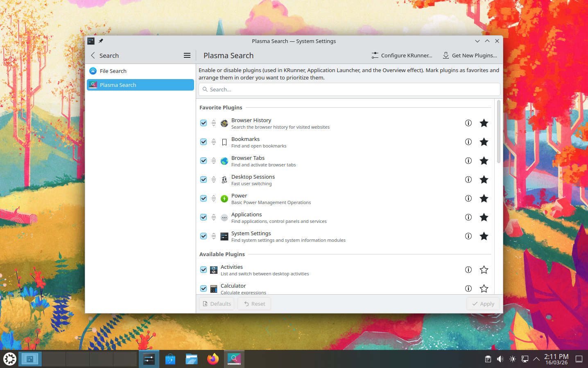
Task: Open the hamburger menu in sidebar header
Action: [x=187, y=55]
